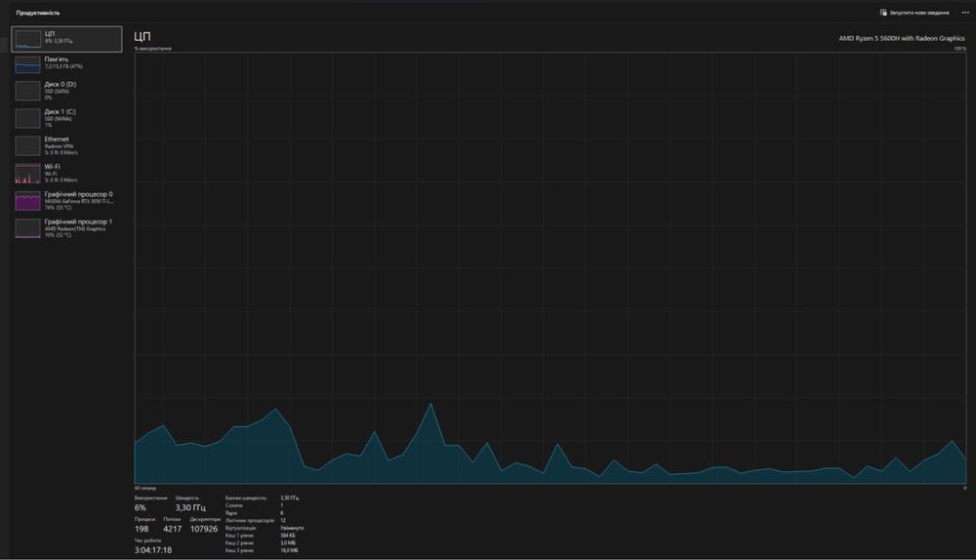Open the three-dots more options menu
The height and width of the screenshot is (560, 976).
point(965,13)
